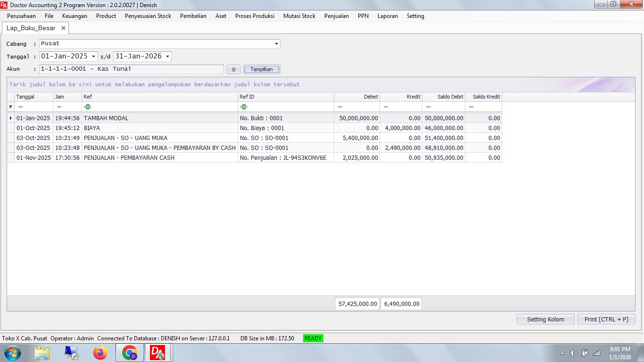Close the Lap_Buku_Besar tab

[x=63, y=28]
